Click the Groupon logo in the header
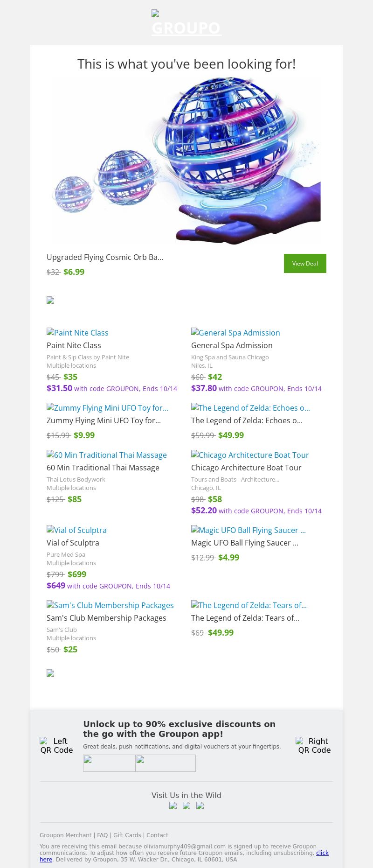Image resolution: width=373 pixels, height=868 pixels. click(x=186, y=23)
